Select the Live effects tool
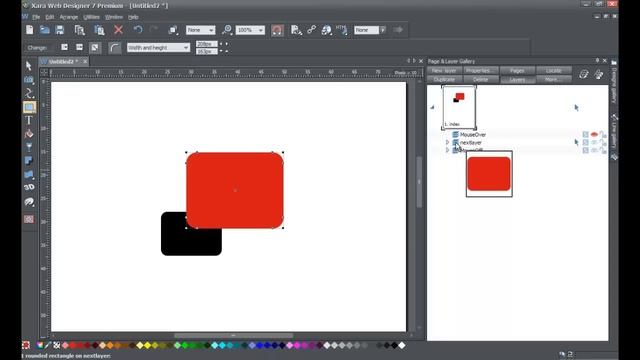The width and height of the screenshot is (640, 360). tap(29, 202)
